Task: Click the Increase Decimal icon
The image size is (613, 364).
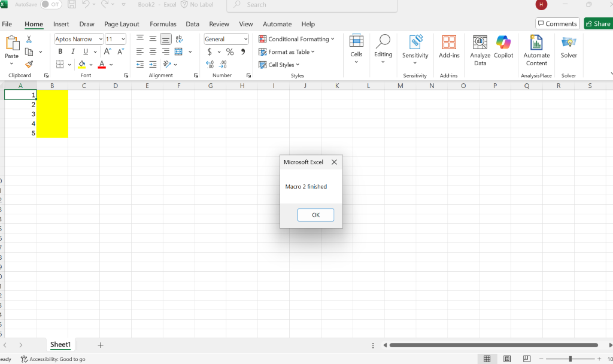Action: click(210, 65)
